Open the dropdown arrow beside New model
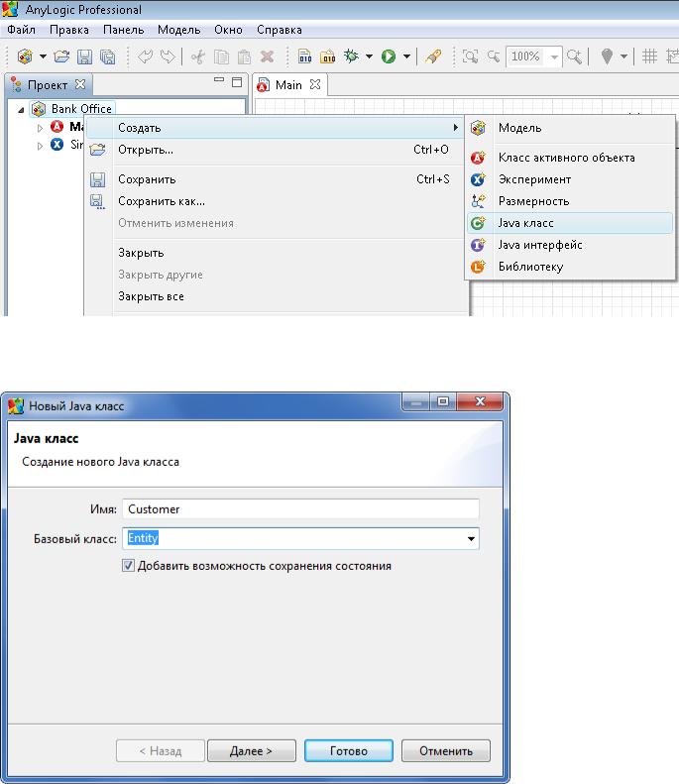The image size is (679, 784). point(43,56)
